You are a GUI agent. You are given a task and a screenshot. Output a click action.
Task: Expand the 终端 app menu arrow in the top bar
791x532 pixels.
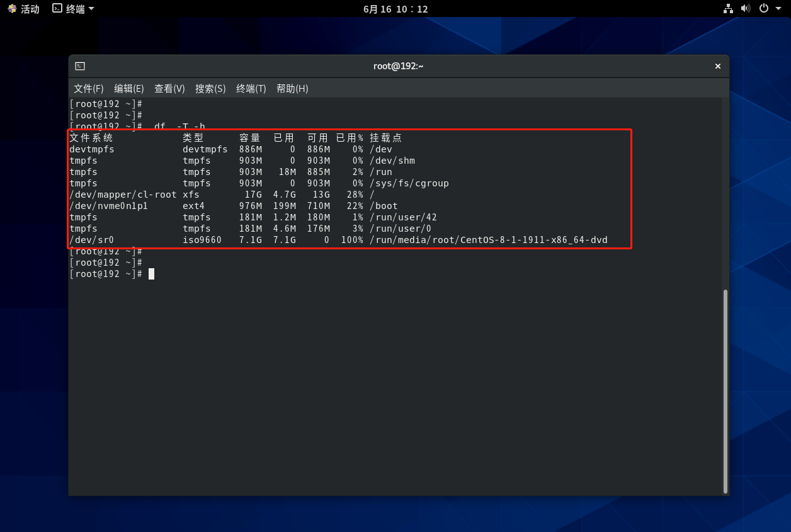[91, 9]
